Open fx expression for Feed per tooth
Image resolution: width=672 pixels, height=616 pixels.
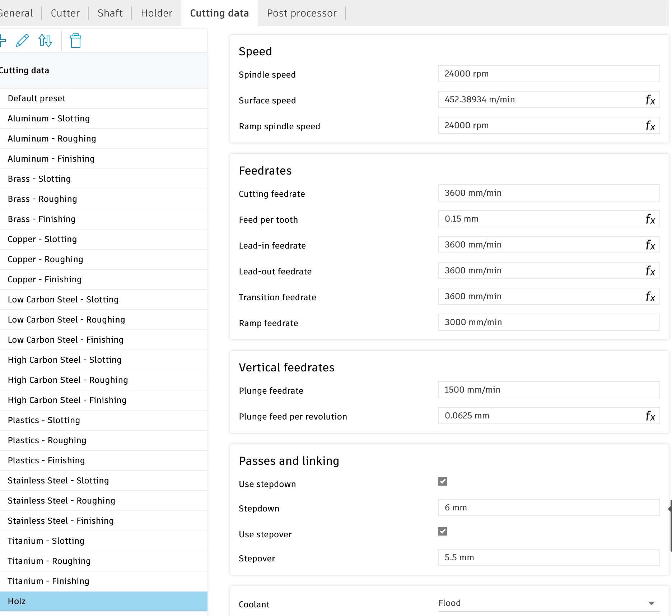pyautogui.click(x=650, y=219)
